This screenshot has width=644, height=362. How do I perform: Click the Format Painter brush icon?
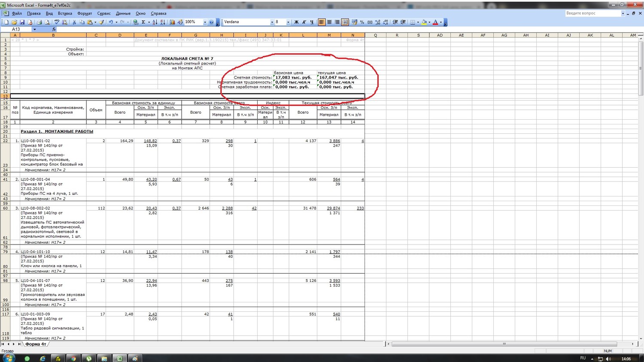(x=102, y=22)
